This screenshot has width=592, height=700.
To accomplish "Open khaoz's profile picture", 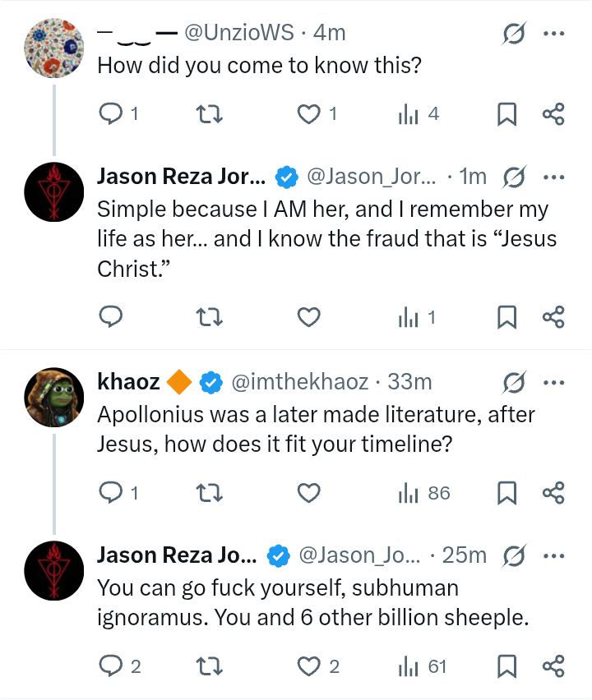I will click(x=54, y=397).
